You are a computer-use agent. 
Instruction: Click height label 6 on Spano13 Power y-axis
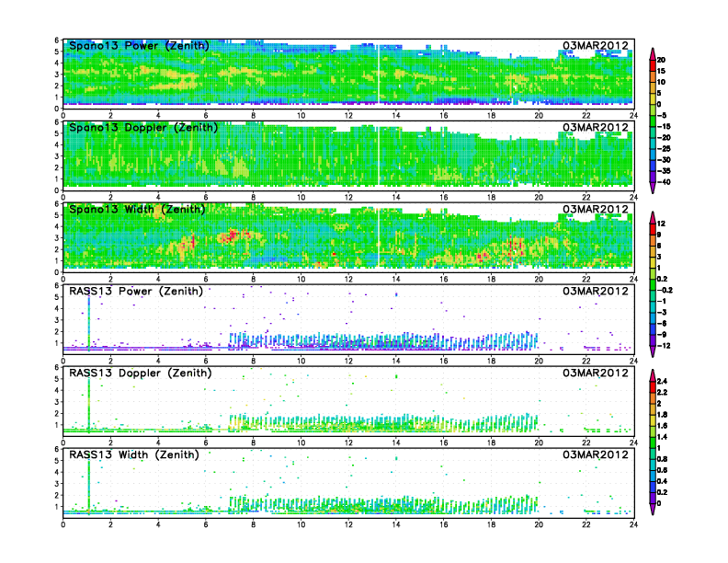(x=57, y=40)
